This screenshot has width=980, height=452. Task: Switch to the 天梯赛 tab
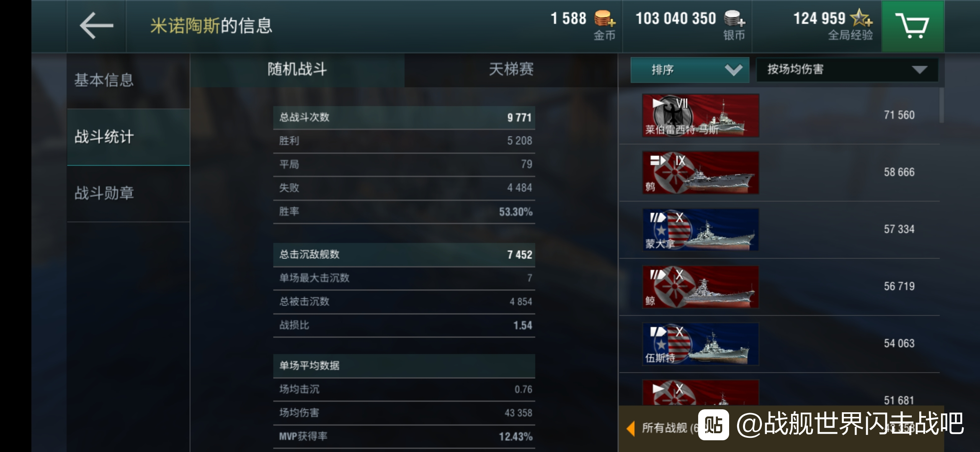[511, 69]
